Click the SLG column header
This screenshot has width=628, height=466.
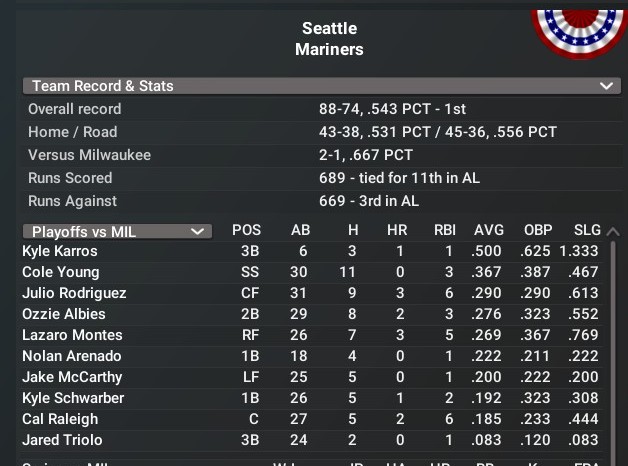click(587, 231)
